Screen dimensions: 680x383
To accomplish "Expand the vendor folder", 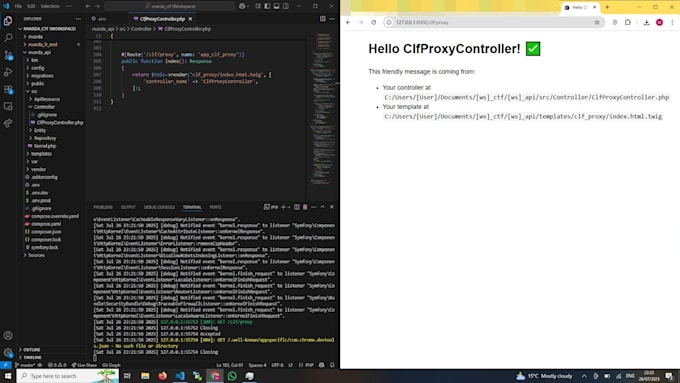I will [x=38, y=169].
